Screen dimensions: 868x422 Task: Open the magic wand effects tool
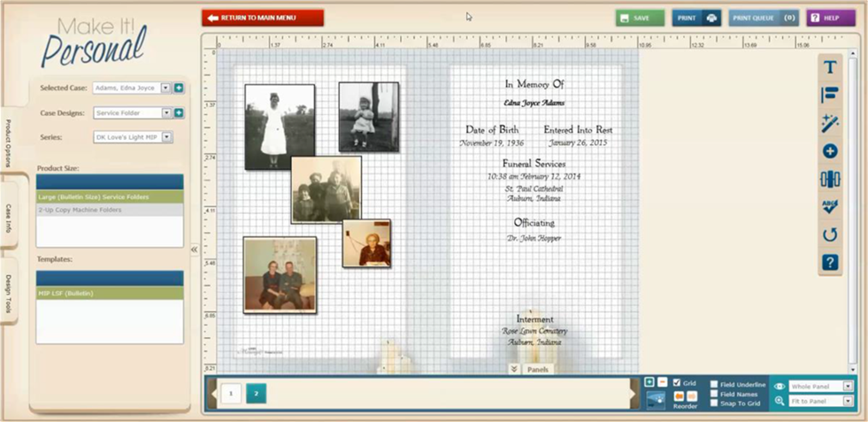click(829, 123)
